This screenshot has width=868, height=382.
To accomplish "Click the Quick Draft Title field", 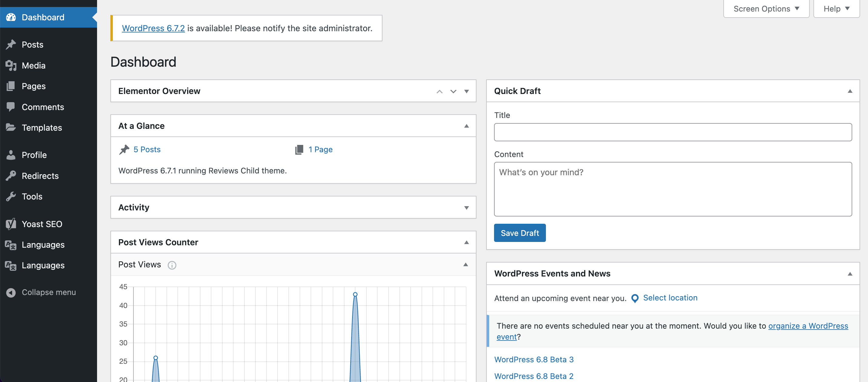I will click(673, 132).
